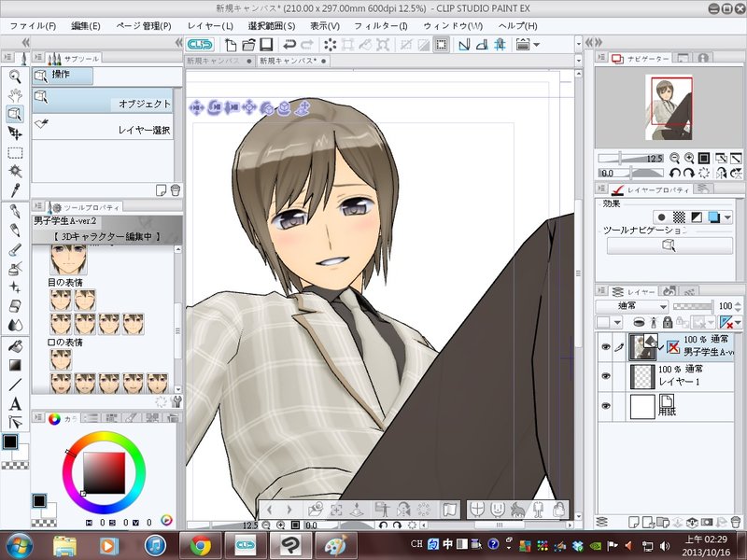The image size is (747, 560).
Task: Click the Open file folder icon
Action: 248,45
